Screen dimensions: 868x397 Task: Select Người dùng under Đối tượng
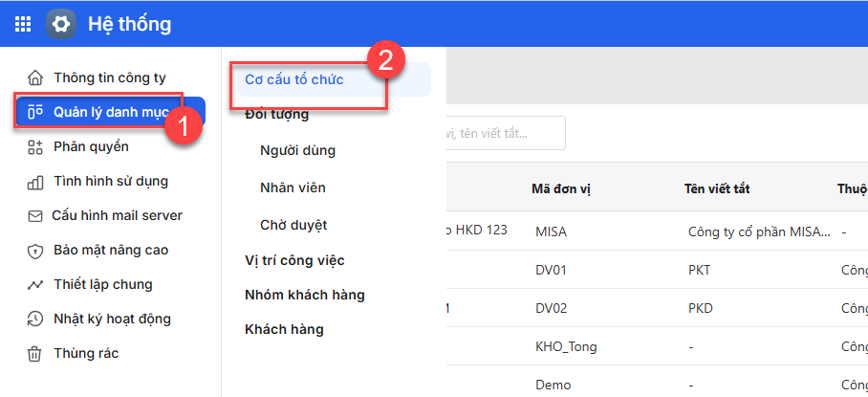coord(297,151)
